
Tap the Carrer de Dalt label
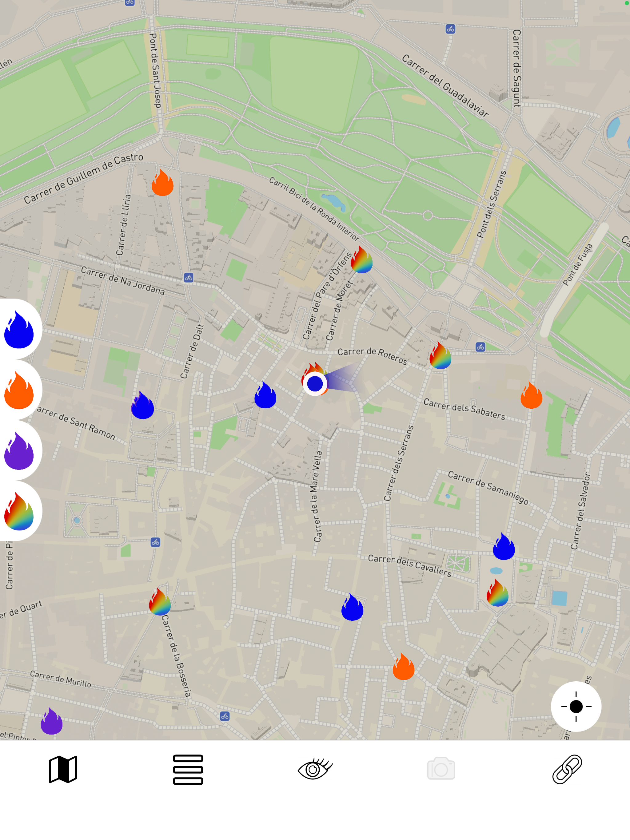(x=192, y=352)
